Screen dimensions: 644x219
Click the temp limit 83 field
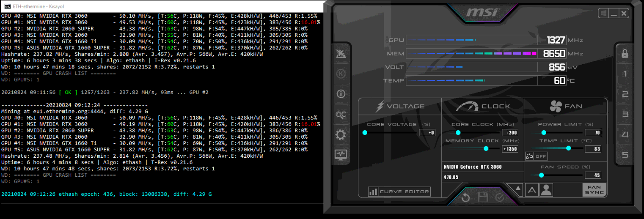[593, 149]
